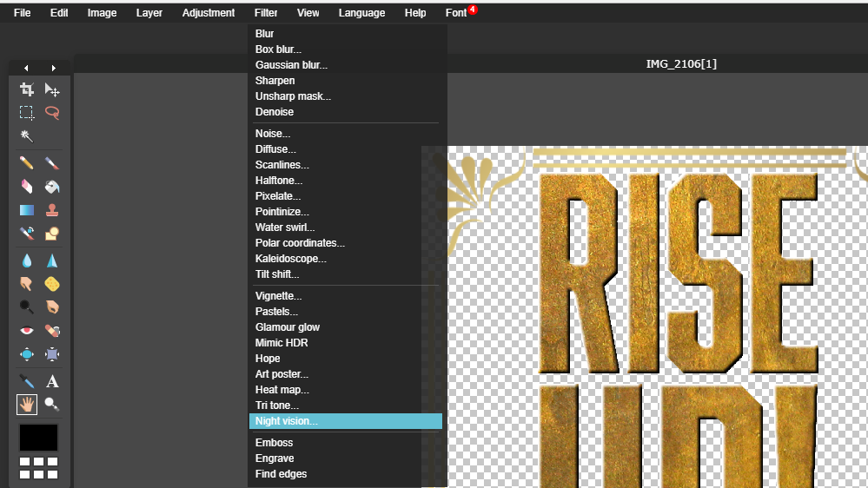Open the Layer menu
This screenshot has width=868, height=488.
click(x=149, y=13)
